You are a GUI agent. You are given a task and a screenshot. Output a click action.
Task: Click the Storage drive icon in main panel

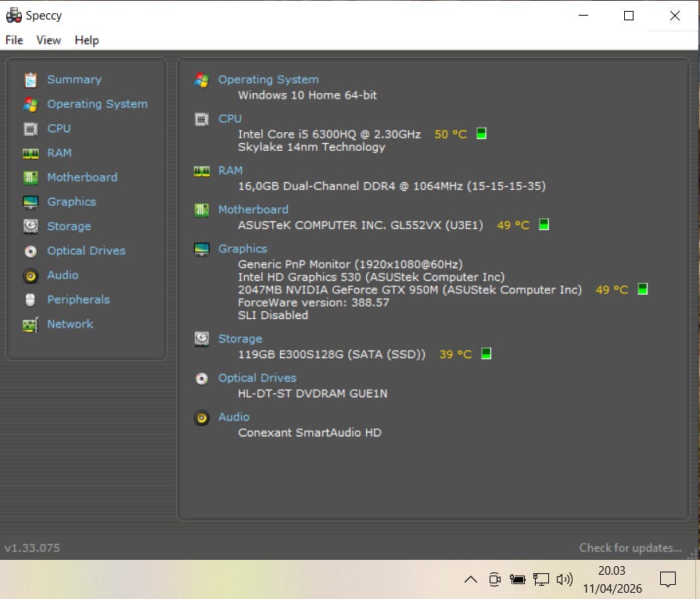tap(202, 339)
